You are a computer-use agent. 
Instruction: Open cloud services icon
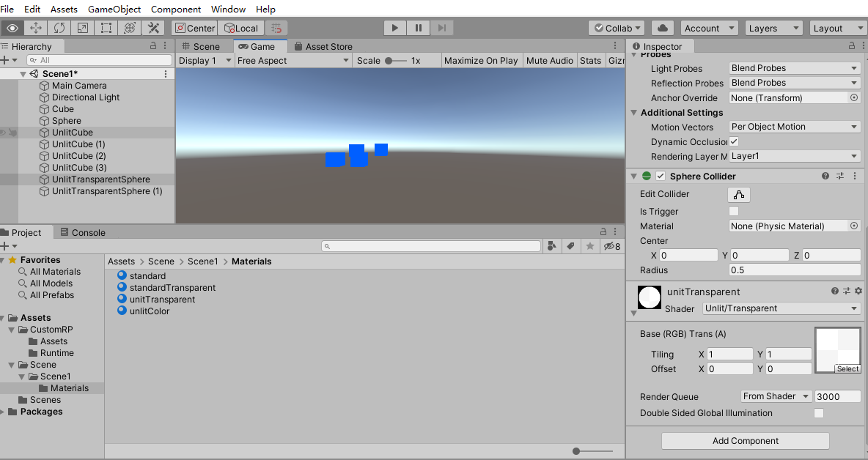663,28
